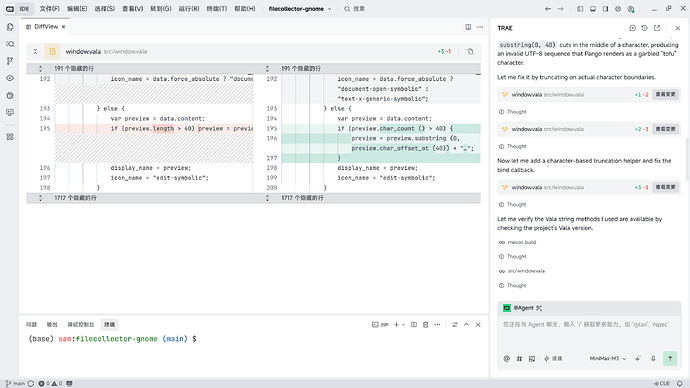Screen dimensions: 690x388
Task: Maximize the bottom panel with chevron up
Action: [466, 325]
